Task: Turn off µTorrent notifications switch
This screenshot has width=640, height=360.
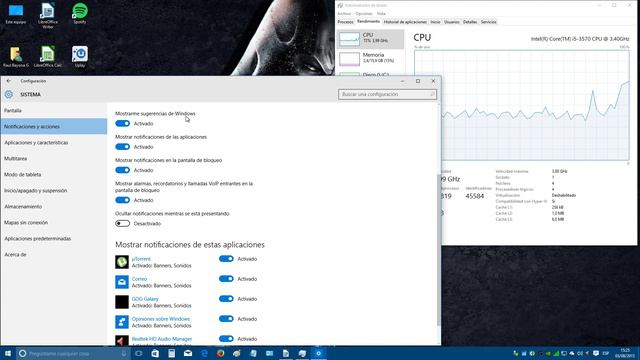Action: coord(226,259)
